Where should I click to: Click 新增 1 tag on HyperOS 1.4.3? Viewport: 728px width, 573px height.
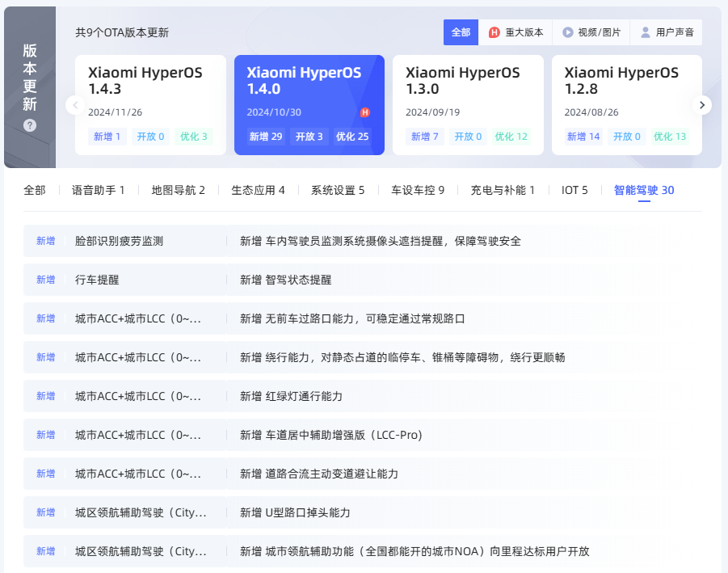pyautogui.click(x=107, y=137)
